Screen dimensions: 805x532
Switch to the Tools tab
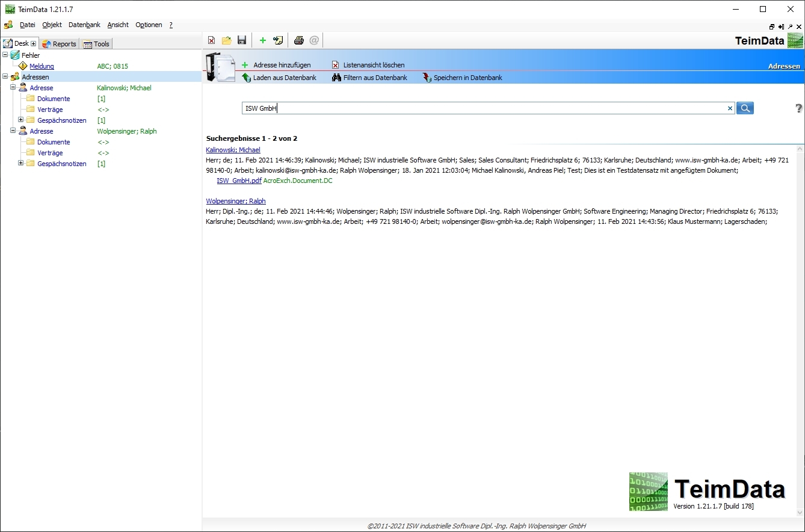[x=96, y=44]
